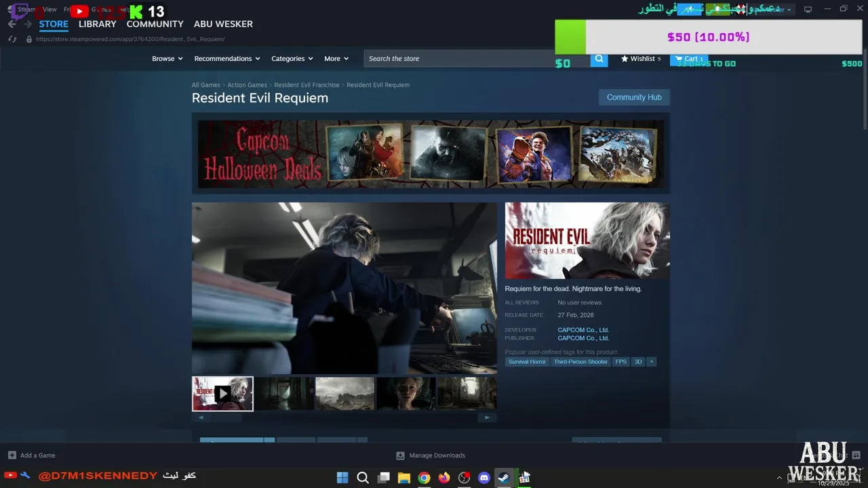Open the All Games breadcrumb link
The width and height of the screenshot is (868, 488).
[205, 85]
